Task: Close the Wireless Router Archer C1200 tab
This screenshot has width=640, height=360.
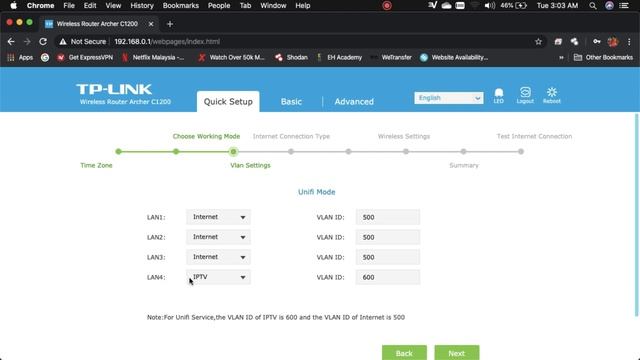Action: pyautogui.click(x=151, y=24)
